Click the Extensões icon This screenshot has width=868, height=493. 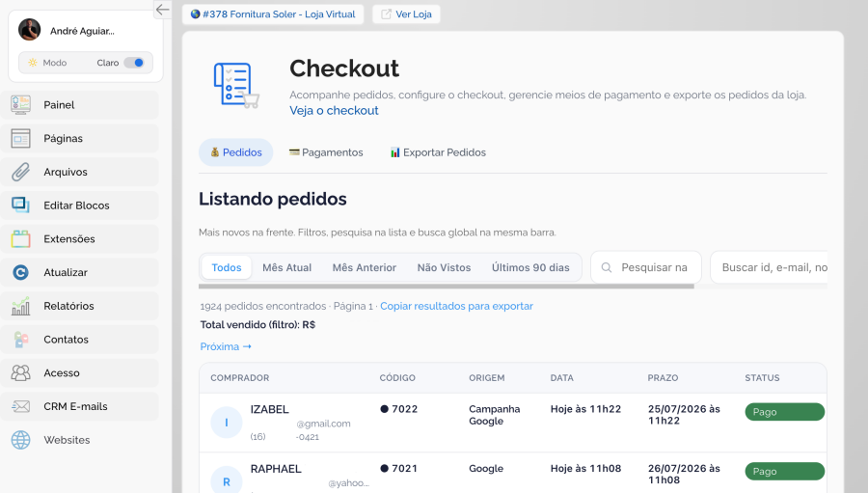click(20, 238)
